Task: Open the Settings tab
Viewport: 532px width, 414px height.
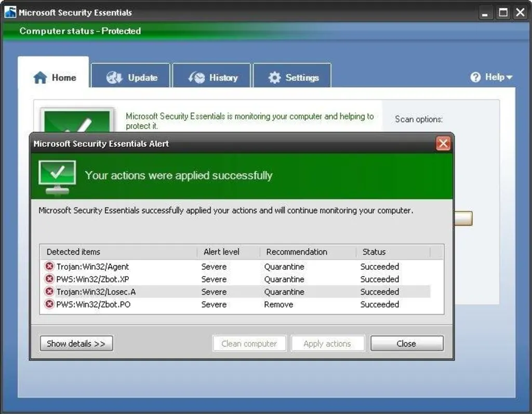Action: click(x=292, y=75)
